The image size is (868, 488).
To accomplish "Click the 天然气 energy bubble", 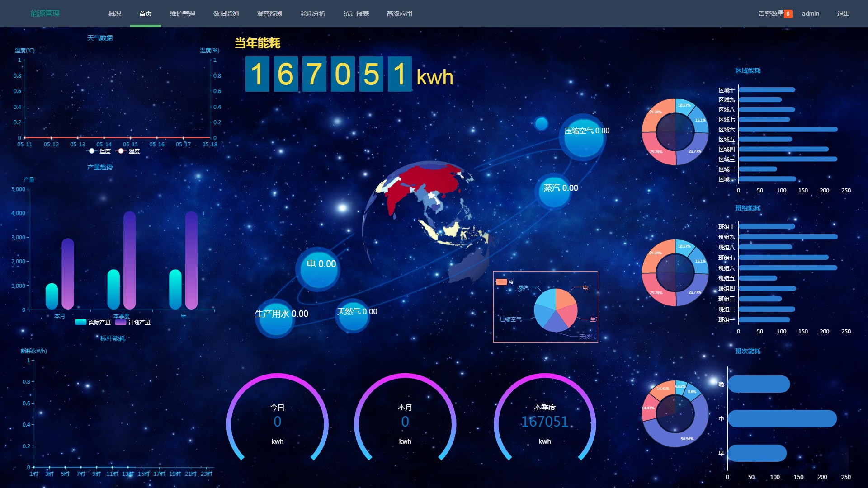I will pyautogui.click(x=353, y=315).
